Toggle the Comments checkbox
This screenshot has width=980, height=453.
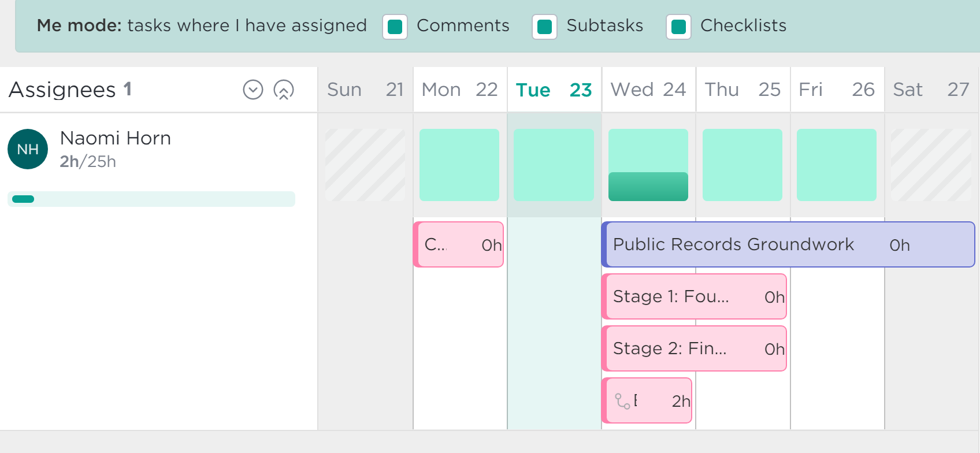click(x=395, y=27)
